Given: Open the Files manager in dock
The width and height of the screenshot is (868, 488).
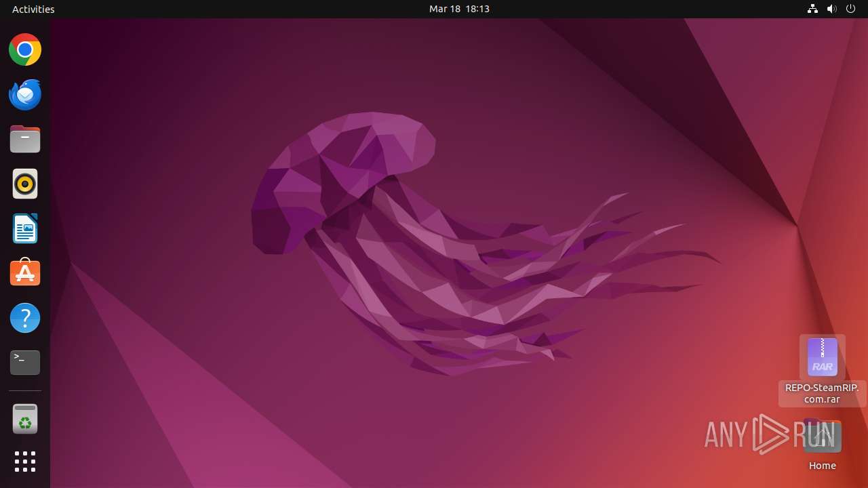Looking at the screenshot, I should [x=25, y=139].
